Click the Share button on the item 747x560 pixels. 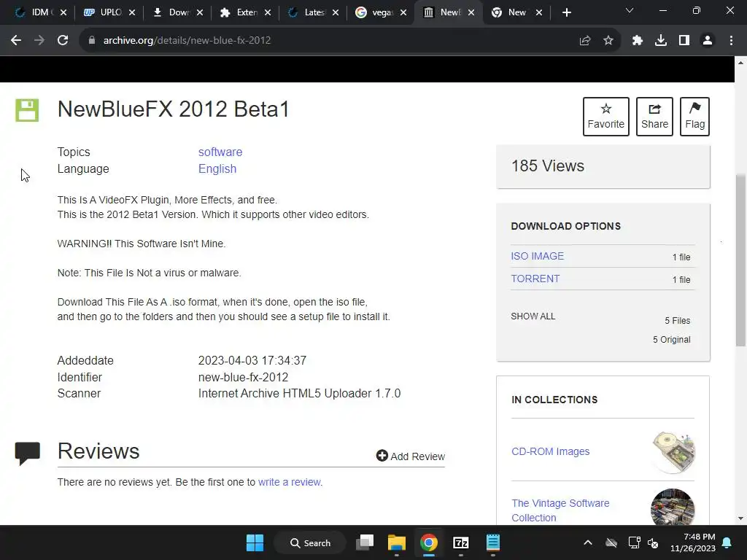click(x=654, y=117)
